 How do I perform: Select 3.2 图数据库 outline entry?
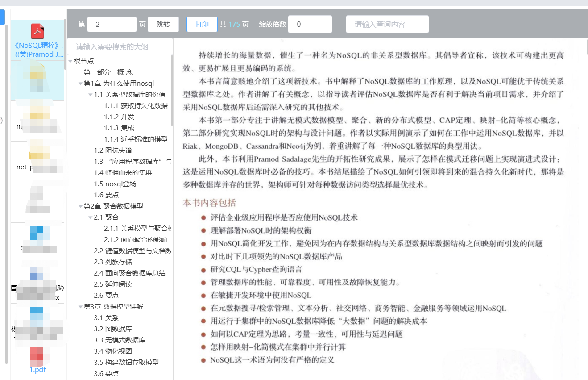coord(113,329)
